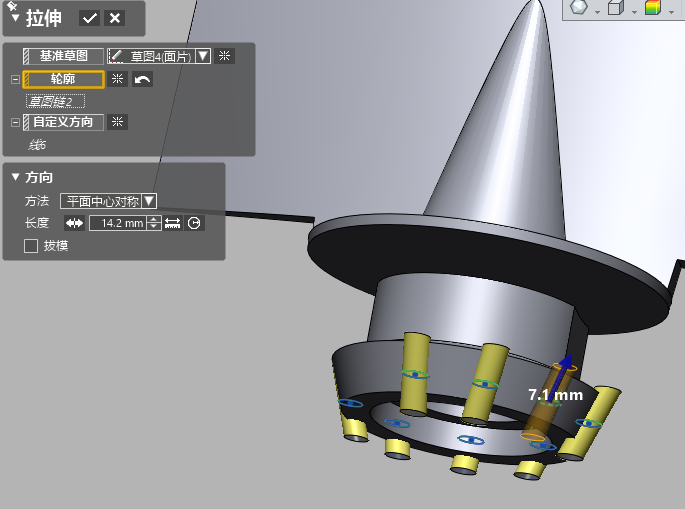Viewport: 685px width, 509px height.
Task: Click the double-arrow icon beside the length field
Action: (x=75, y=223)
